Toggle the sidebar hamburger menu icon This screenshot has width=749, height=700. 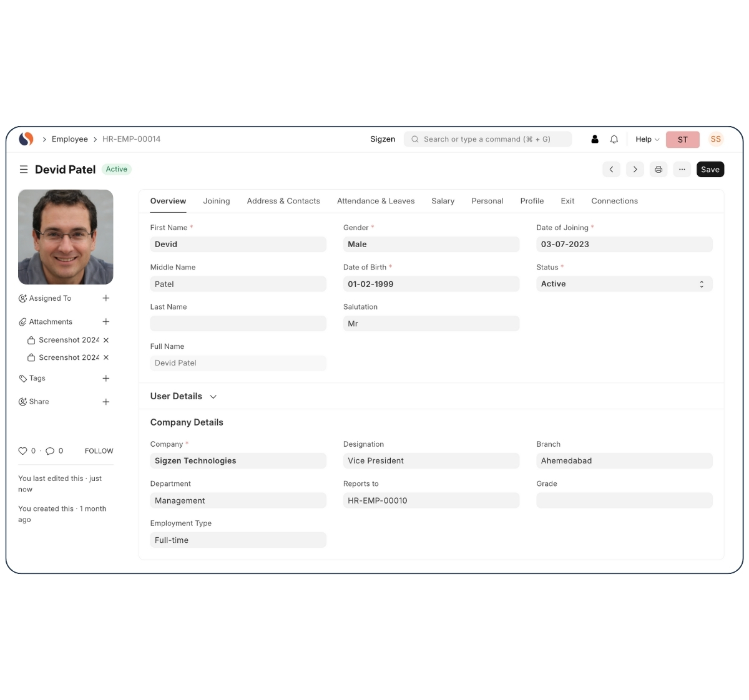[x=24, y=170]
